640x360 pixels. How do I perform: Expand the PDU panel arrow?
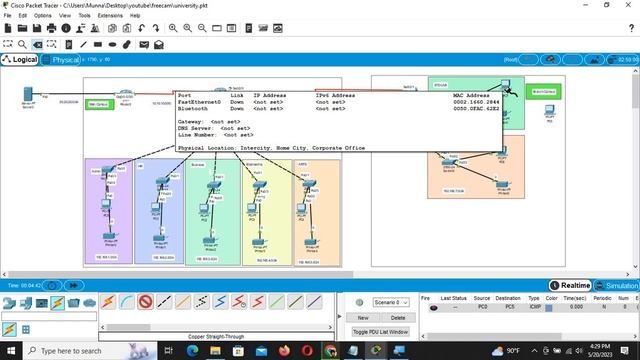click(340, 316)
